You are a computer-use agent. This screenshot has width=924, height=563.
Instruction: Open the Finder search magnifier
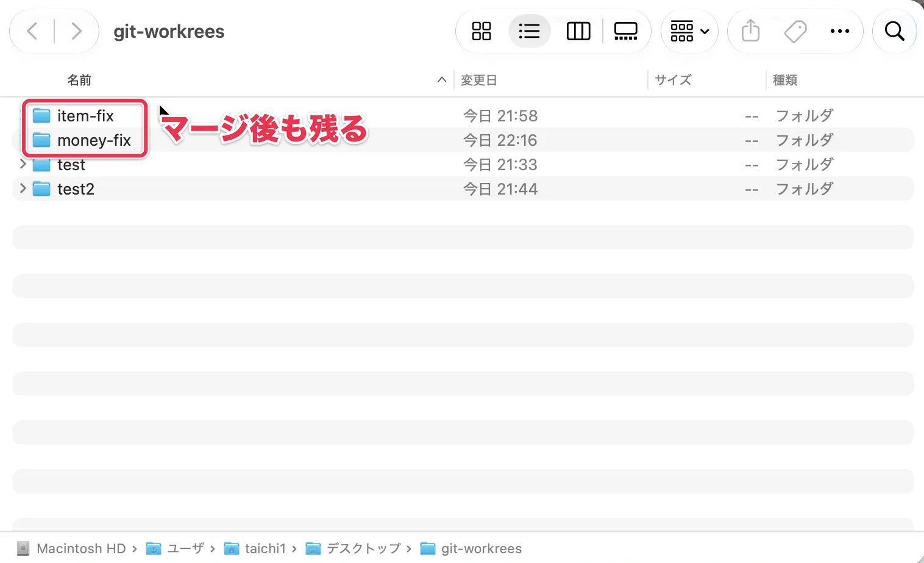pyautogui.click(x=894, y=31)
